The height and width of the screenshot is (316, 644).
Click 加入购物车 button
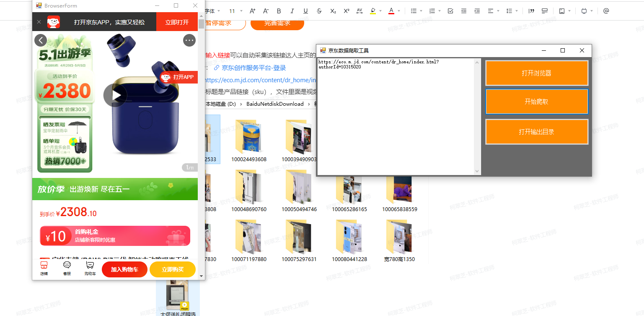[x=124, y=269]
